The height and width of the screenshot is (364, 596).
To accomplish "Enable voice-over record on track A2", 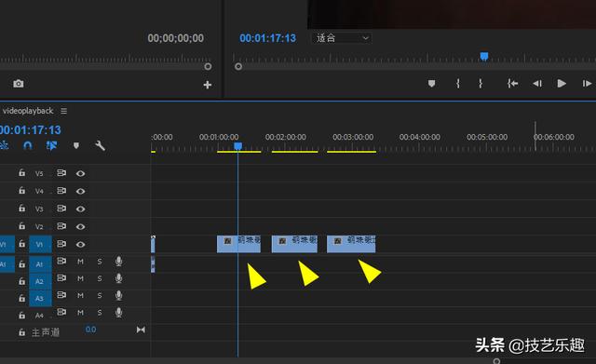I will [x=118, y=278].
